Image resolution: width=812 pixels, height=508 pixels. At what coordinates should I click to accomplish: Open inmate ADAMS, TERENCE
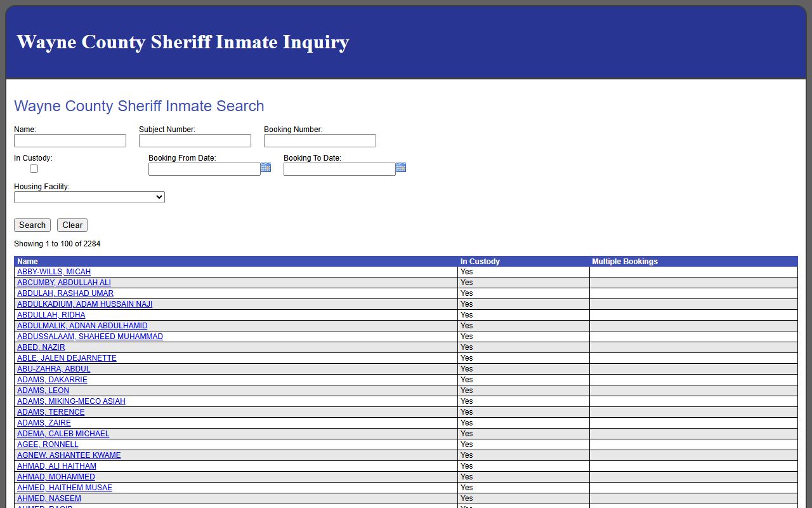(51, 412)
